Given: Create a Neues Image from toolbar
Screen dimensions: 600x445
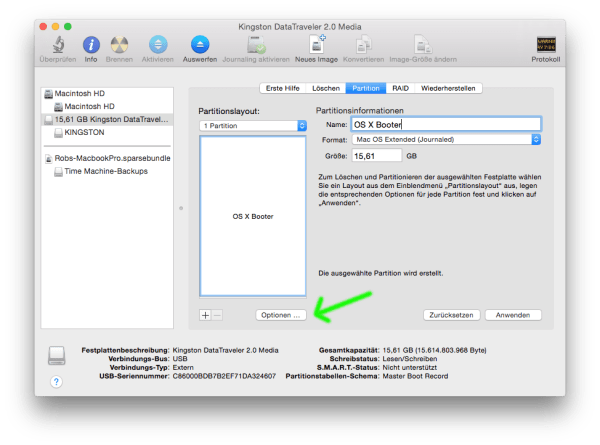Looking at the screenshot, I should click(317, 44).
